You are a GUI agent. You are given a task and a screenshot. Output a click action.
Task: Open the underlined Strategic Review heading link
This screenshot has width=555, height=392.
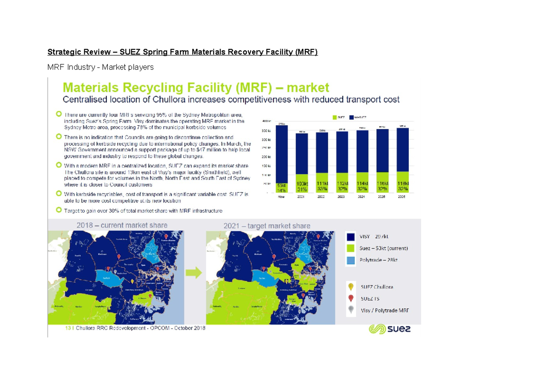tap(182, 52)
